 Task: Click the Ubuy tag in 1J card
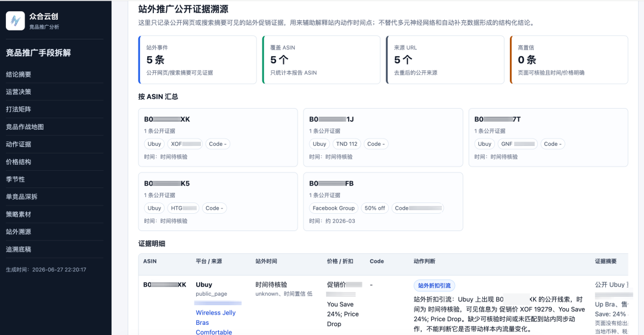click(x=320, y=144)
